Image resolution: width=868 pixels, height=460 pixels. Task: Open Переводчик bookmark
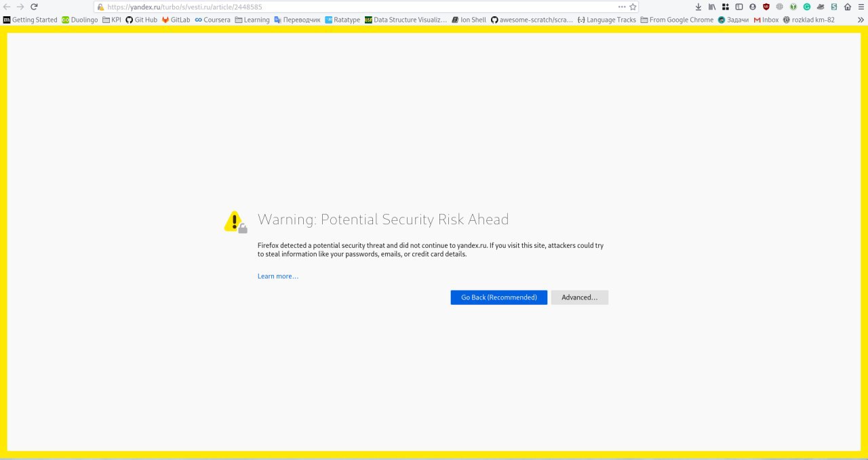click(x=297, y=20)
